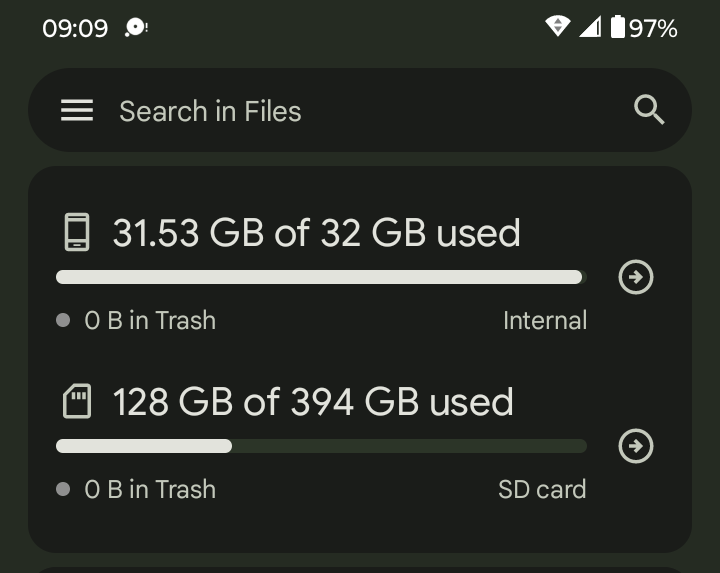Image resolution: width=720 pixels, height=573 pixels.
Task: Tap the Internal storage label
Action: click(544, 321)
